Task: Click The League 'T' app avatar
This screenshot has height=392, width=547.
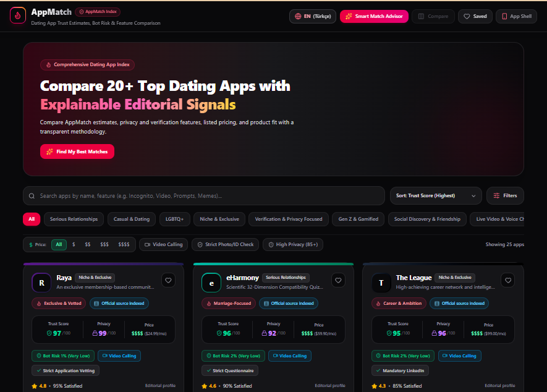Action: [381, 283]
